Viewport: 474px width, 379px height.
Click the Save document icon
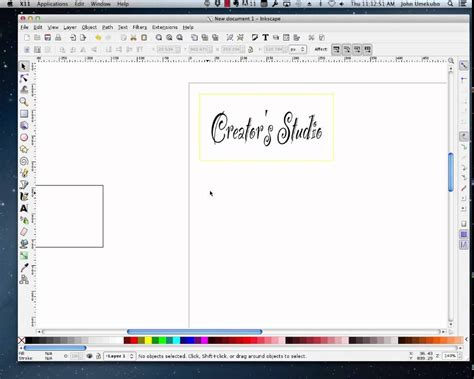pyautogui.click(x=48, y=38)
